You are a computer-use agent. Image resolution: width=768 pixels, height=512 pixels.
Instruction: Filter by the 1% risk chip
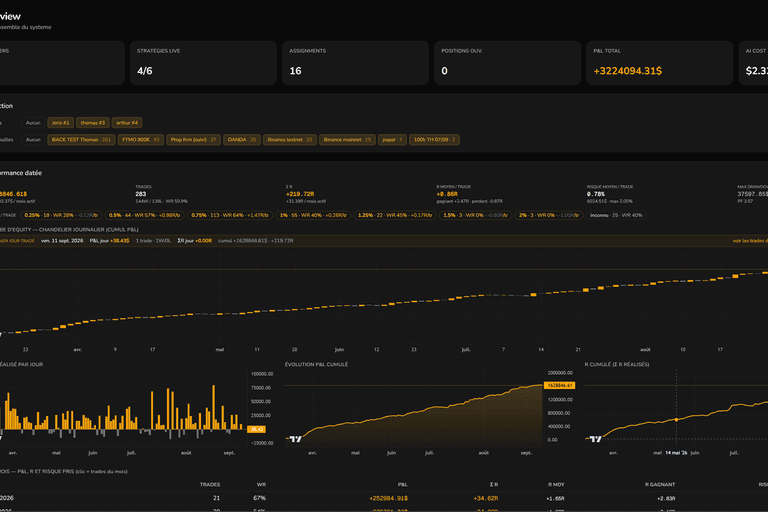coord(313,215)
